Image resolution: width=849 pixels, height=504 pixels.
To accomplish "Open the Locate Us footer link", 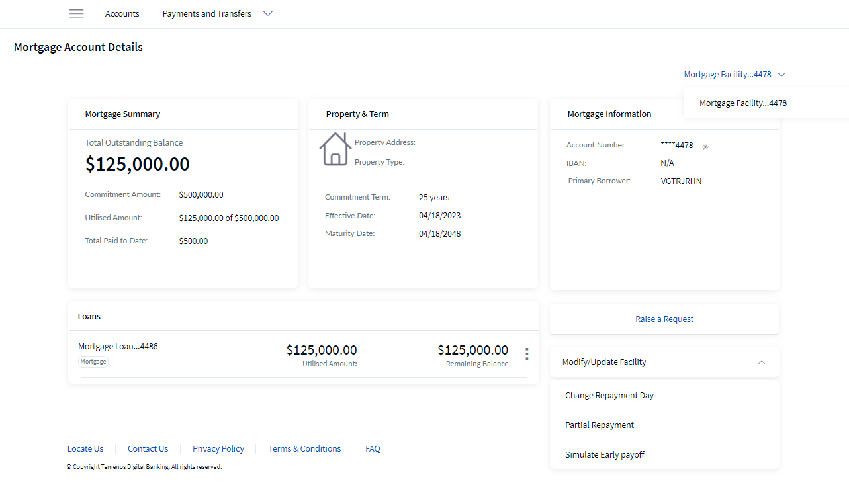I will click(85, 448).
